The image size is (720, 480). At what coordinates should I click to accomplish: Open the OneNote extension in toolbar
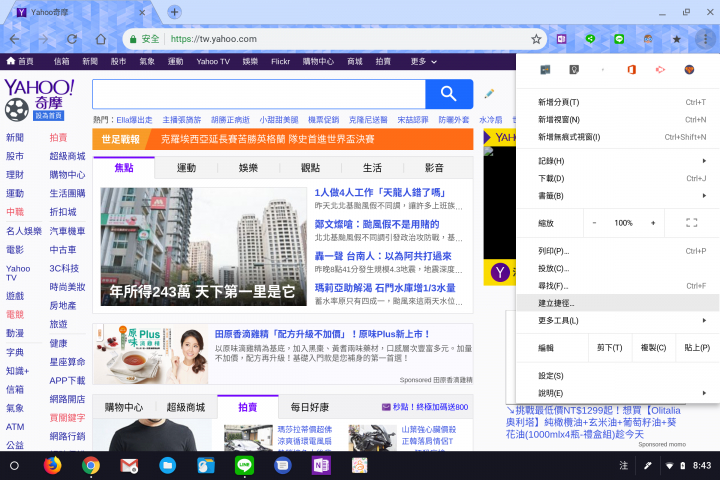pos(562,39)
